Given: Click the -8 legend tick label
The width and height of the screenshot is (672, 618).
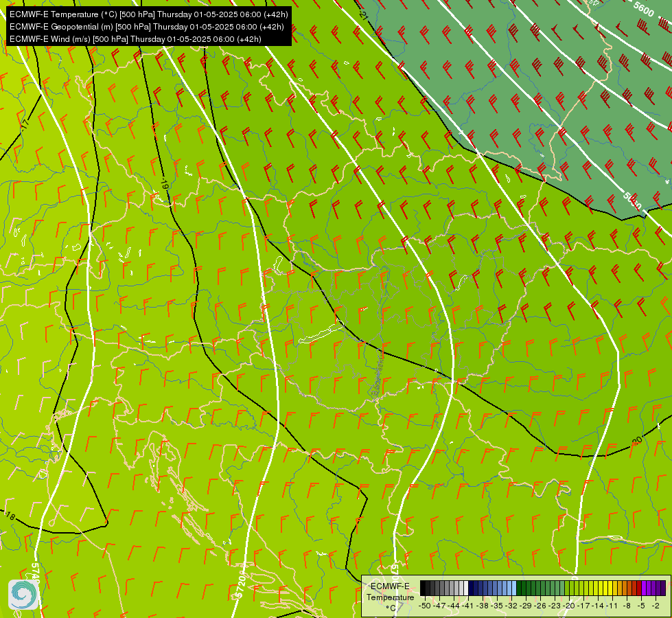Looking at the screenshot, I should coord(627,606).
